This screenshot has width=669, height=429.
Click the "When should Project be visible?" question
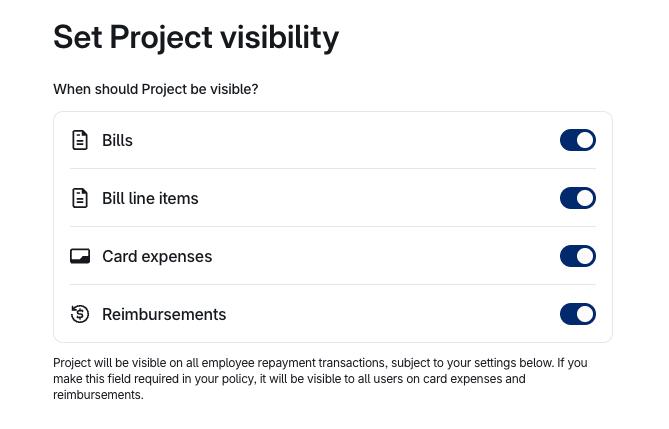click(x=155, y=90)
